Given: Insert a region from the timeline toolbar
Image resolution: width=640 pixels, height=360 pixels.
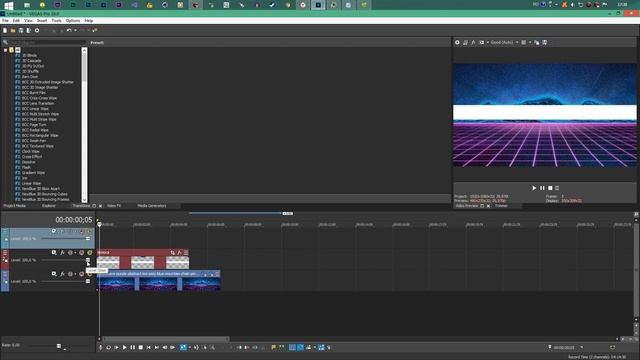Looking at the screenshot, I should click(281, 347).
